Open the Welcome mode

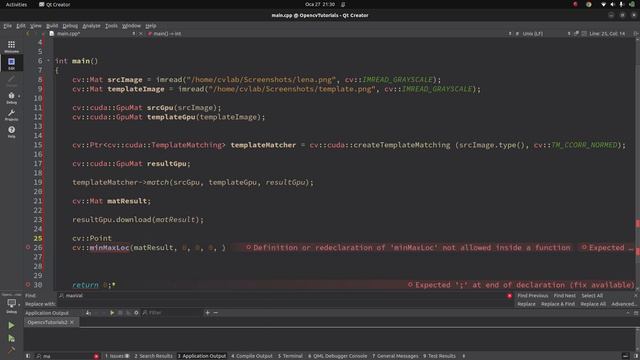coord(11,46)
